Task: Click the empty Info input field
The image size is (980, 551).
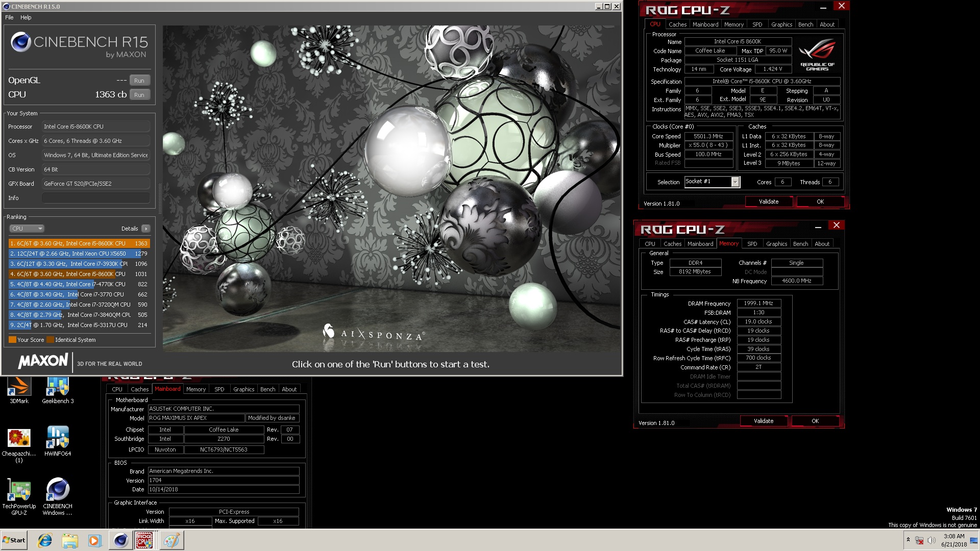Action: coord(96,198)
